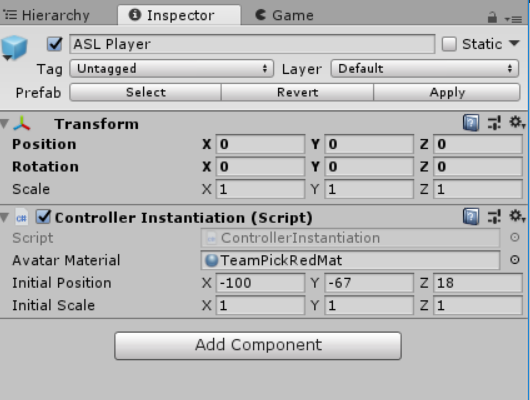Open the Tag dropdown showing Untagged
The width and height of the screenshot is (530, 400).
(x=172, y=69)
